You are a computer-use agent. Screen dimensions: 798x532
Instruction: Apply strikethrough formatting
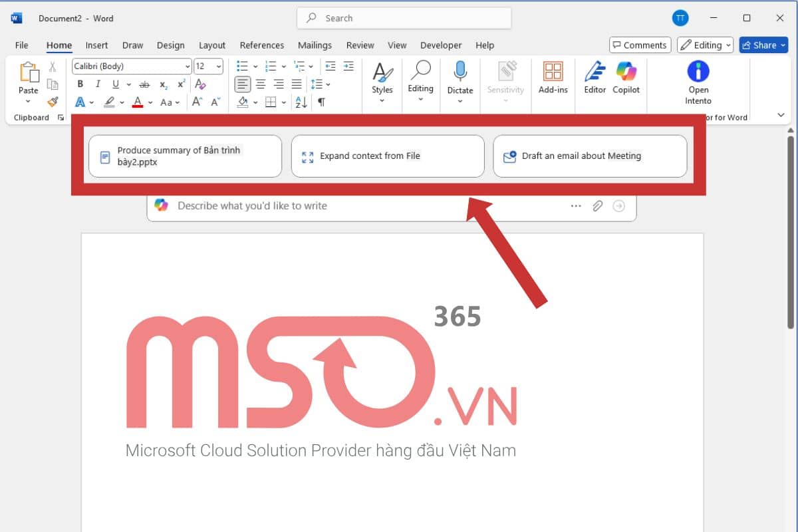click(144, 84)
